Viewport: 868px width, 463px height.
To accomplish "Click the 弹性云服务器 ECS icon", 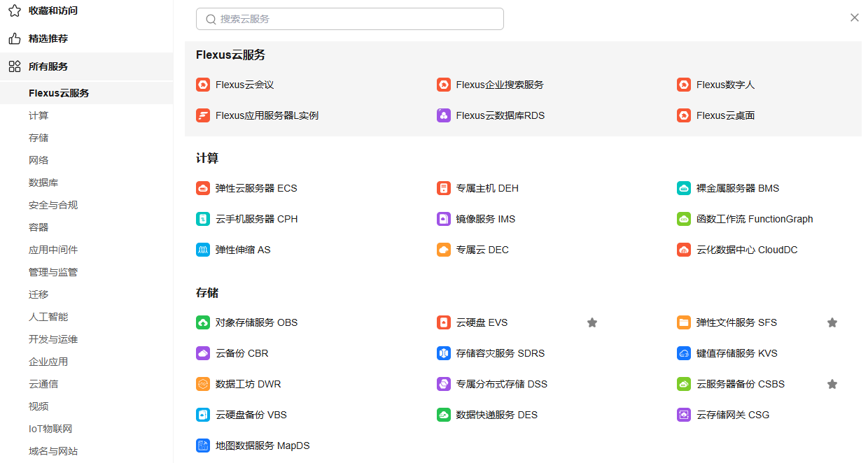I will click(203, 188).
